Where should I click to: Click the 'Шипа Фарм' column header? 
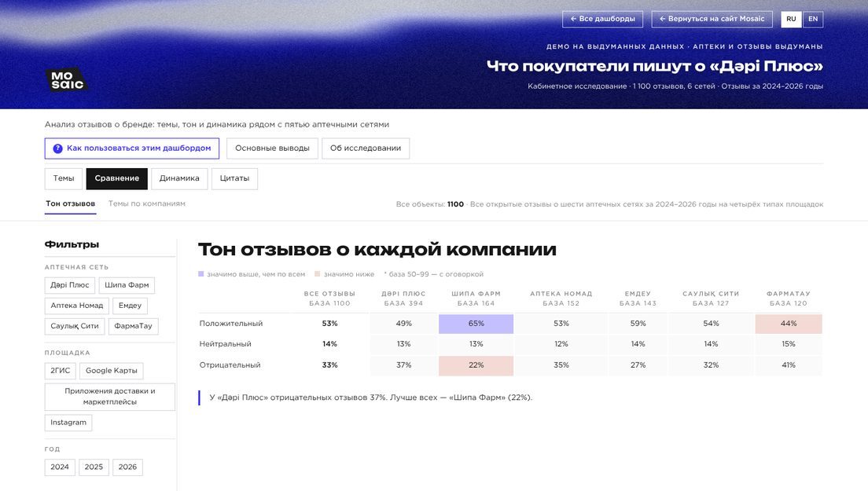tap(476, 299)
